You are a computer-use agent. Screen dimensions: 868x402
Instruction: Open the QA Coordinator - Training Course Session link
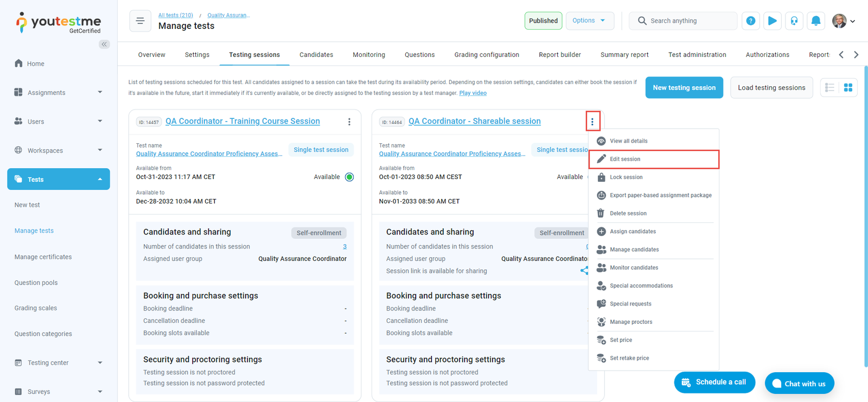pos(242,121)
